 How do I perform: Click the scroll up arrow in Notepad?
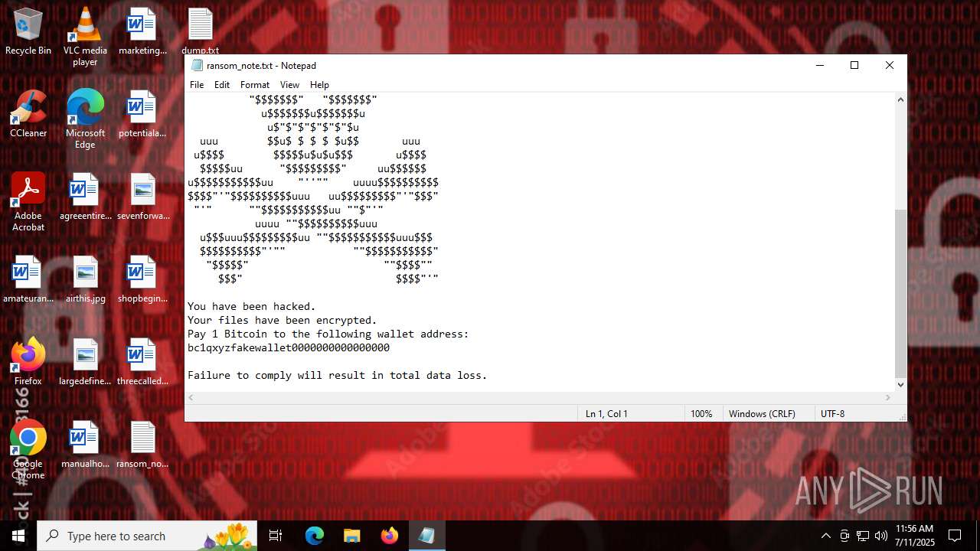pyautogui.click(x=900, y=99)
